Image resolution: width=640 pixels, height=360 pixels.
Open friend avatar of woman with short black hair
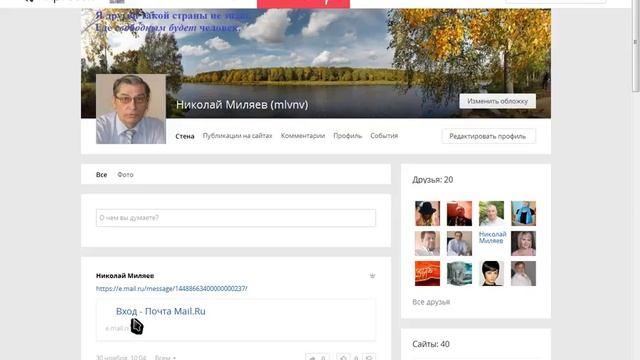[491, 273]
